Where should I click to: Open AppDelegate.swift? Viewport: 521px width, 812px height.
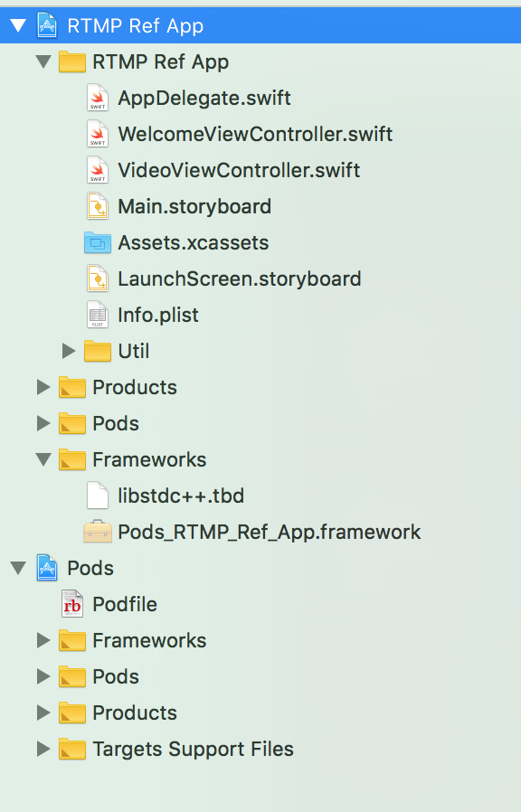click(204, 98)
